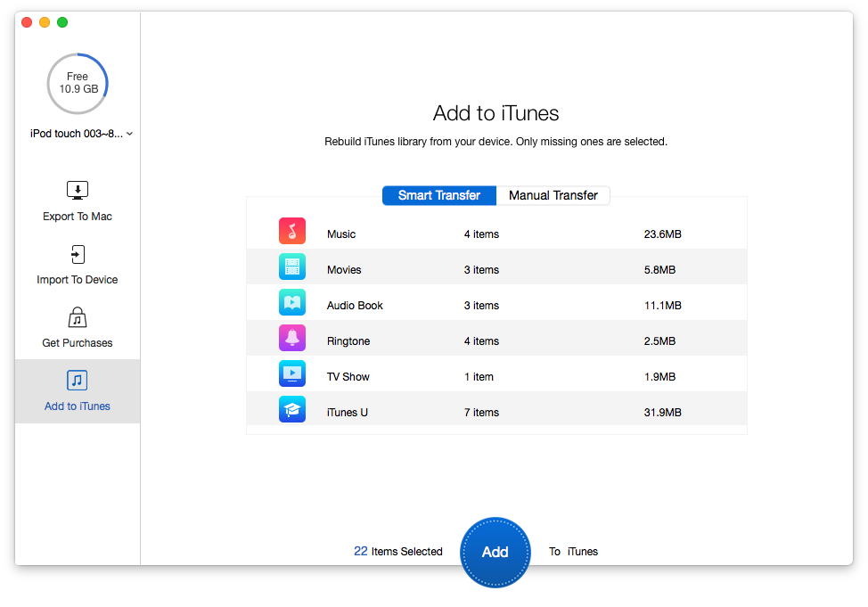Select the Export To Mac label
Image resolution: width=868 pixels, height=607 pixels.
pyautogui.click(x=78, y=217)
